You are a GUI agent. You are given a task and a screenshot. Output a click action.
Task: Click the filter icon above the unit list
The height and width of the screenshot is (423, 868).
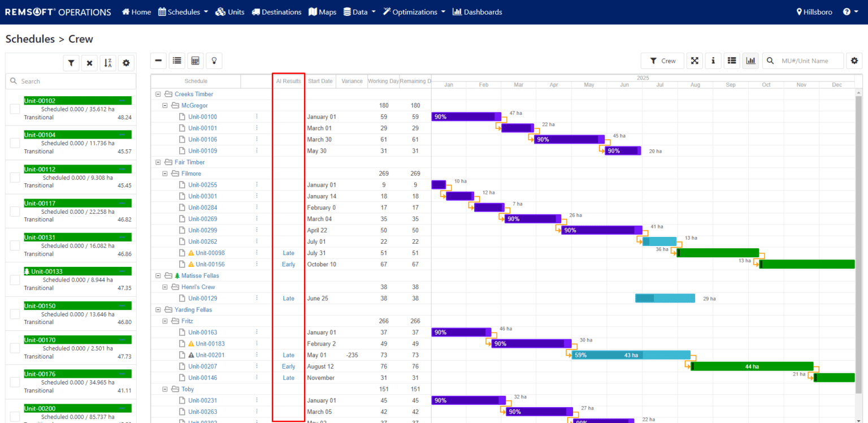[71, 63]
